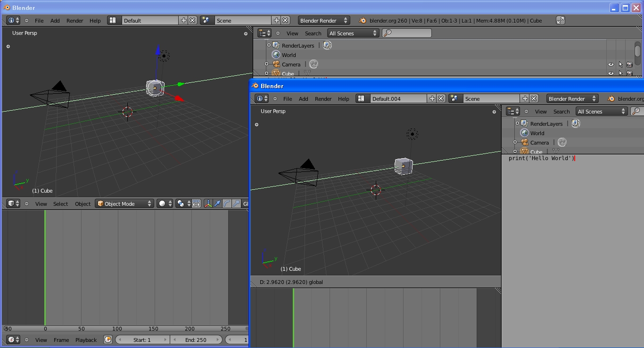Select the scale manipulator icon
Image resolution: width=644 pixels, height=348 pixels.
236,203
